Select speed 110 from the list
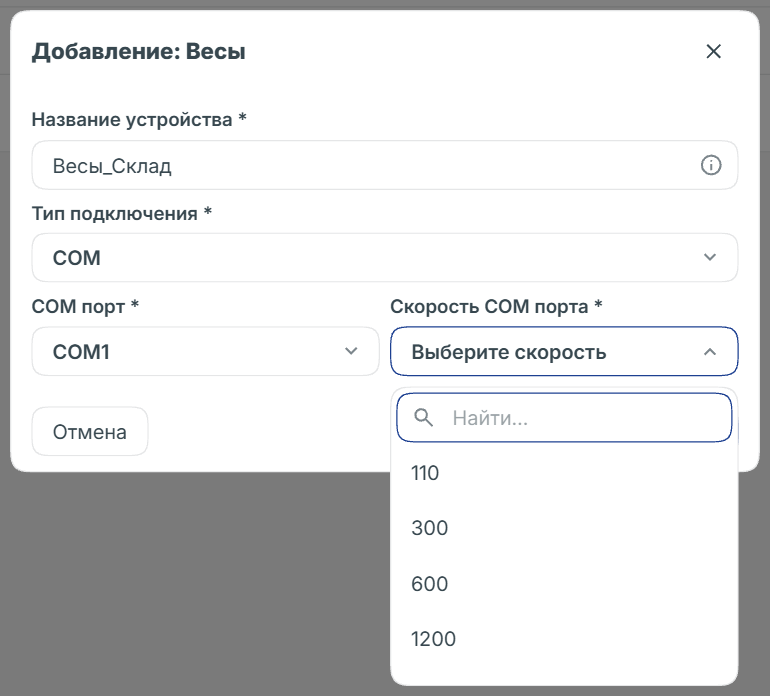The height and width of the screenshot is (696, 770). pos(564,473)
